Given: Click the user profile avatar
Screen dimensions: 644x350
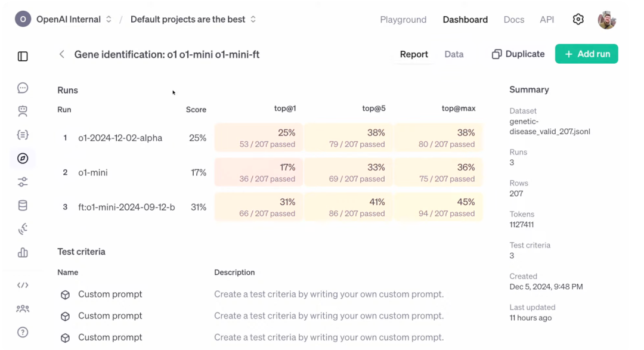Looking at the screenshot, I should (x=607, y=20).
